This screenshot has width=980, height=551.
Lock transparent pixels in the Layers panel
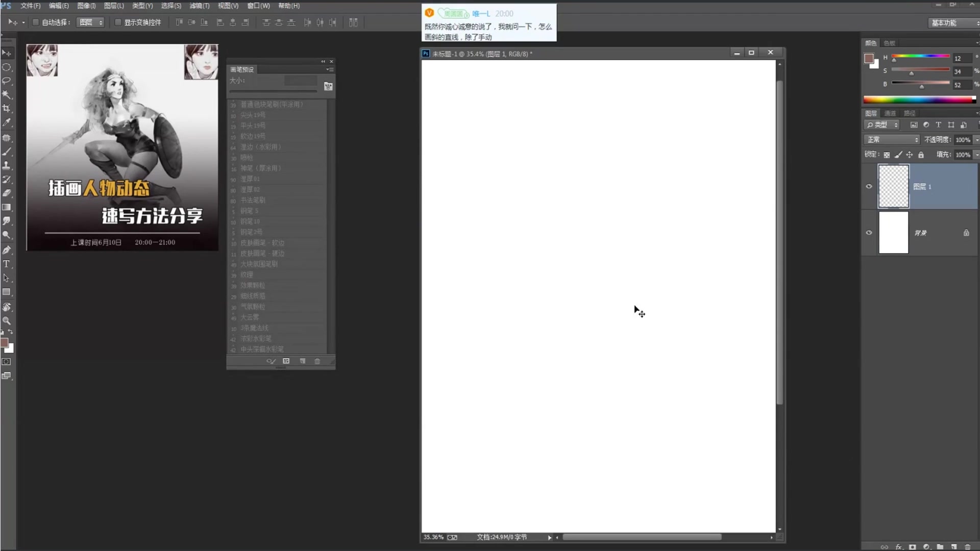887,154
